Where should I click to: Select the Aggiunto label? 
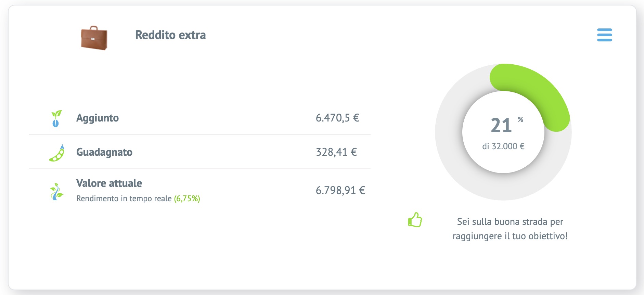pyautogui.click(x=98, y=118)
